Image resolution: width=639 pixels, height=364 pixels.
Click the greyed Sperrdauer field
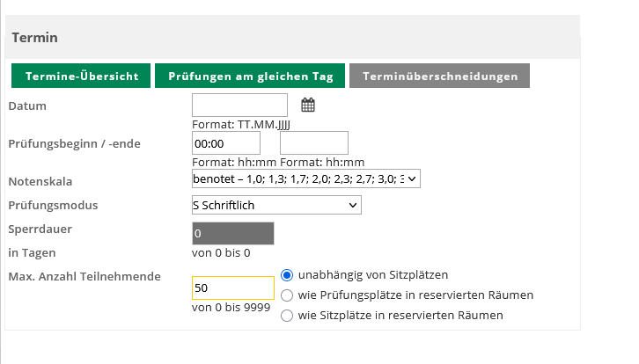coord(232,234)
